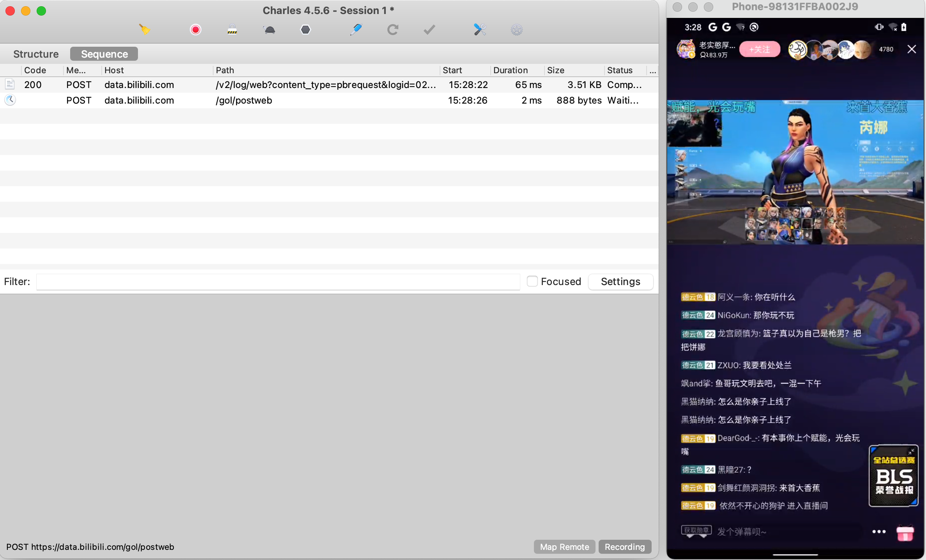926x560 pixels.
Task: Tap the 获取勋章 medal badge
Action: click(696, 531)
